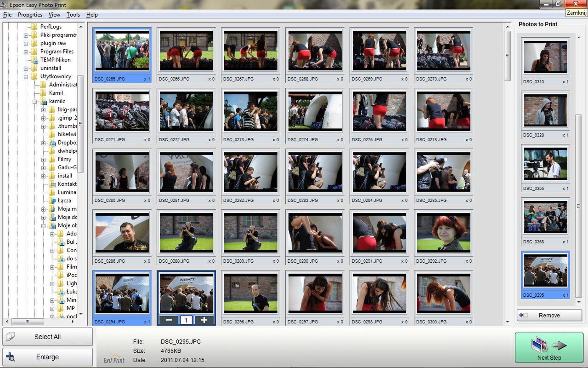
Task: Select the Kontakt folder icon
Action: click(52, 184)
